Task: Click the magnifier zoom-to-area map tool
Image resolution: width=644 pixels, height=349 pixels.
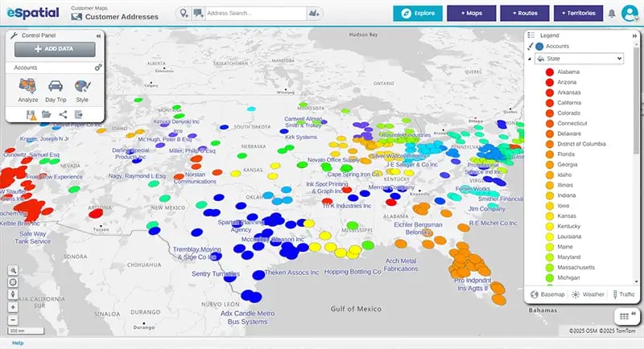Action: tap(13, 270)
